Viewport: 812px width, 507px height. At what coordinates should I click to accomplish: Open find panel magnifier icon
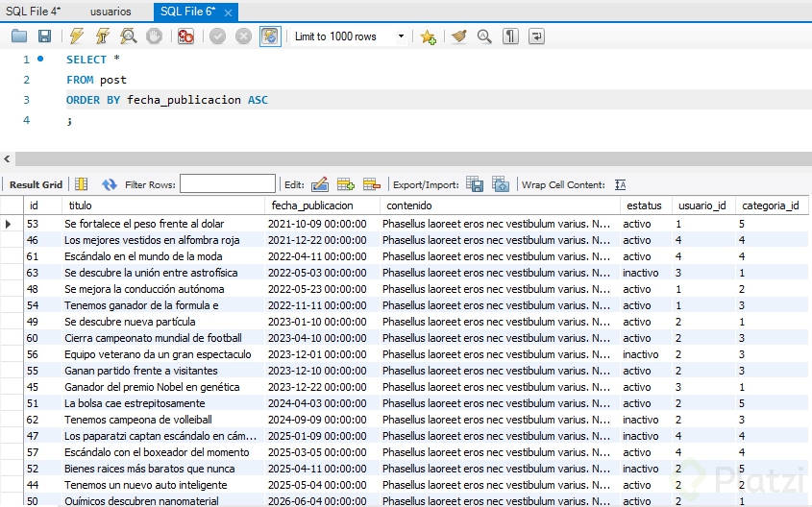click(x=484, y=36)
